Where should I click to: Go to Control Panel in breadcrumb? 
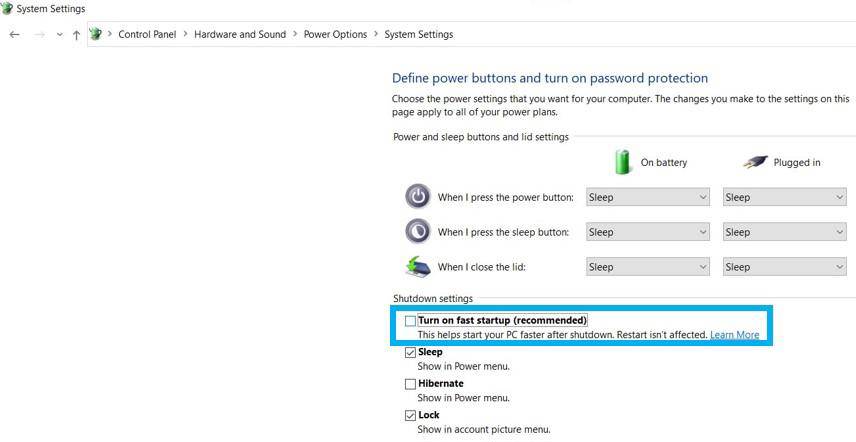click(x=147, y=34)
